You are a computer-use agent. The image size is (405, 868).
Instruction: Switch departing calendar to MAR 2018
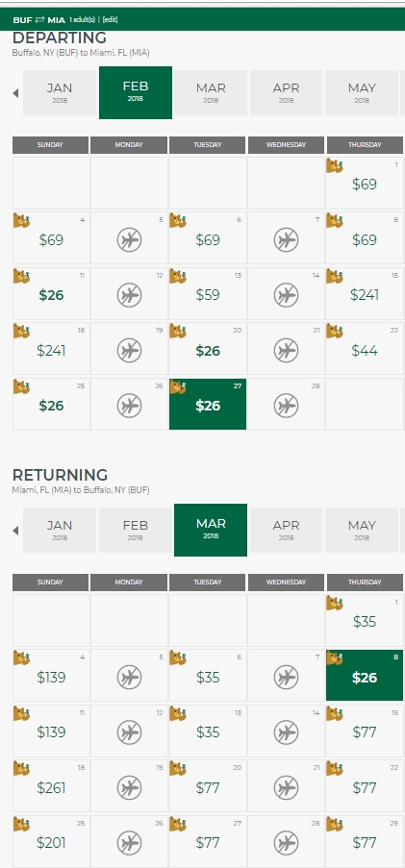(x=211, y=92)
